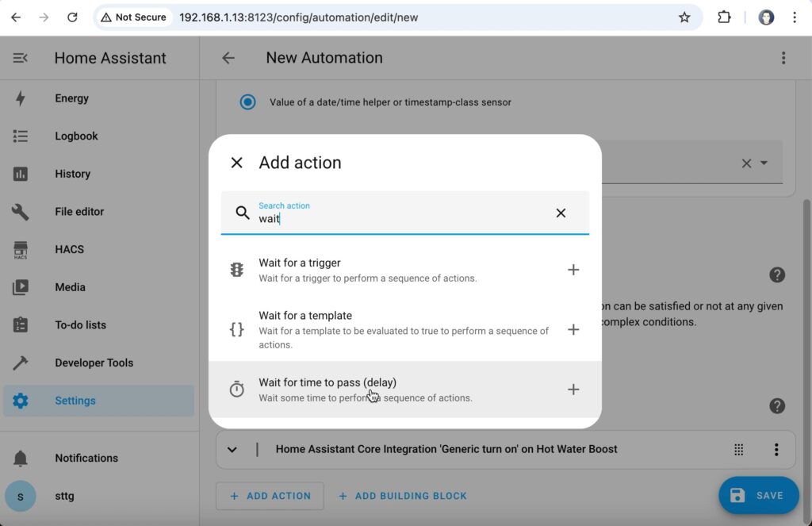This screenshot has height=526, width=812.
Task: Click the browser address bar URL
Action: (298, 17)
